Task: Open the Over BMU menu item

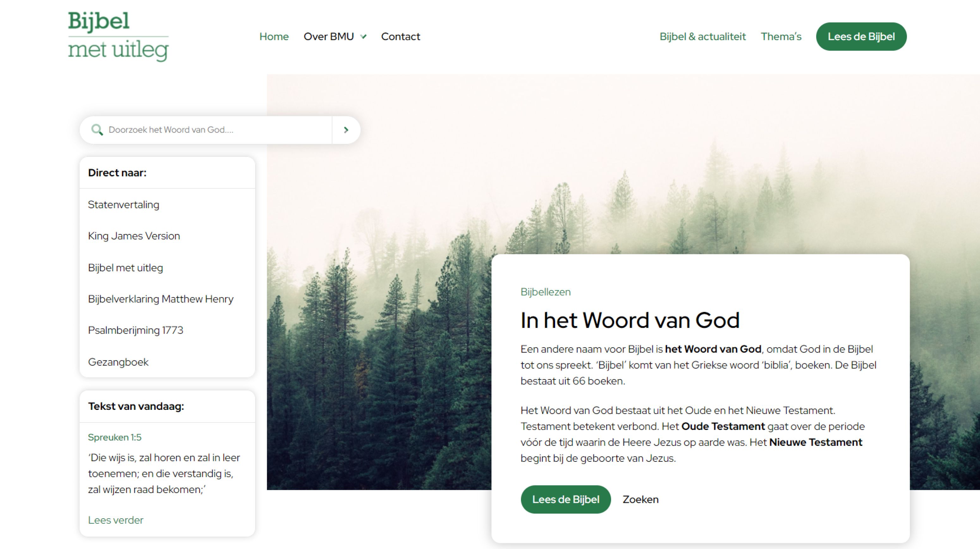Action: pyautogui.click(x=329, y=36)
